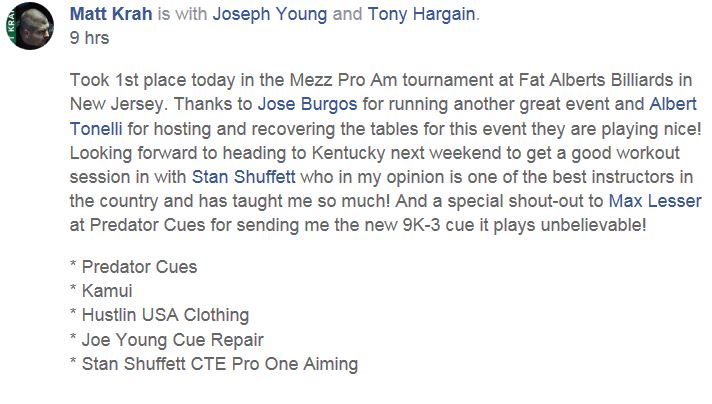Click the blue "Albert" link text
712x404 pixels.
[x=673, y=104]
